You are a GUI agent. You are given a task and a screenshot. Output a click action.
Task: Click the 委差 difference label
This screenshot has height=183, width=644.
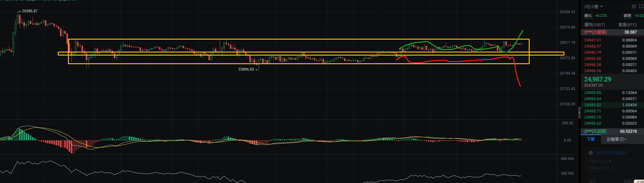pyautogui.click(x=627, y=16)
